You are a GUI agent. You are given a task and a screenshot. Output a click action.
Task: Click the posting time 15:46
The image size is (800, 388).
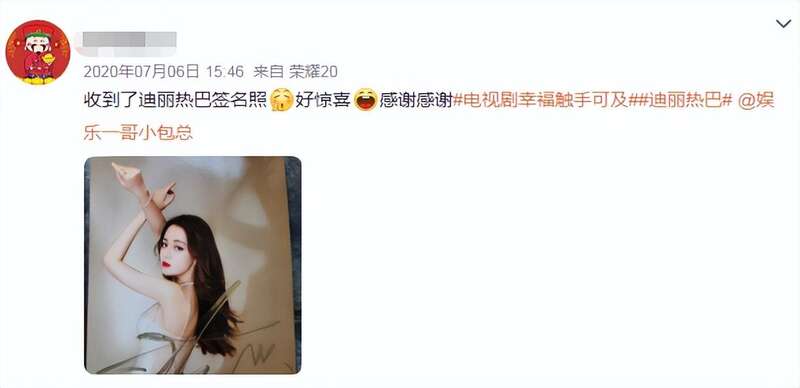pyautogui.click(x=226, y=71)
